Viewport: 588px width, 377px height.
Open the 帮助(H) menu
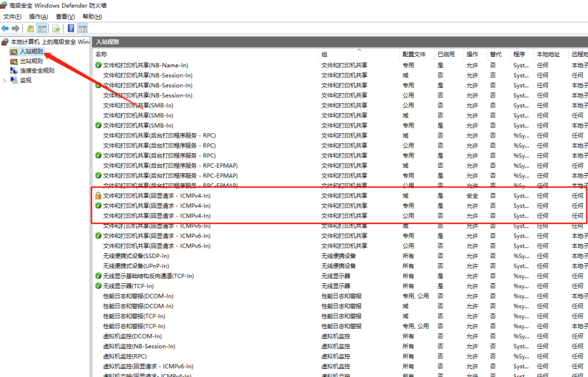tap(92, 17)
